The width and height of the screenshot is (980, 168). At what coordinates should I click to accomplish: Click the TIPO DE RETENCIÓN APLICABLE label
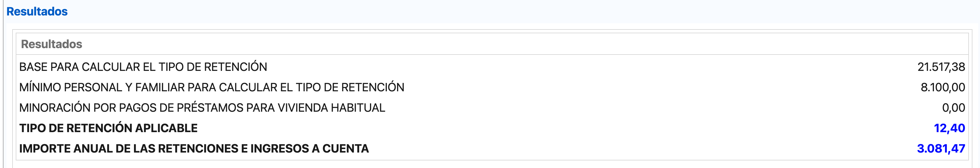click(108, 128)
